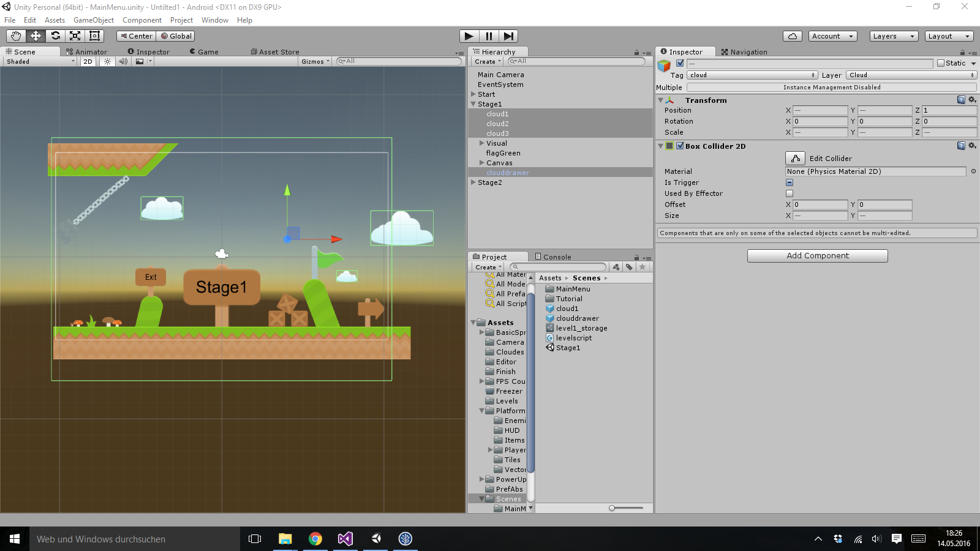Open Windows Start menu

(15, 539)
